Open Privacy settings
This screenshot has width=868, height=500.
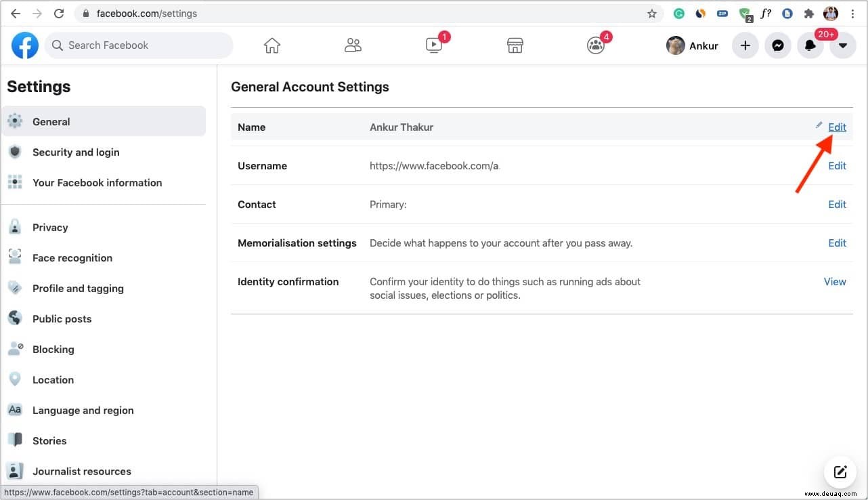click(x=104, y=227)
